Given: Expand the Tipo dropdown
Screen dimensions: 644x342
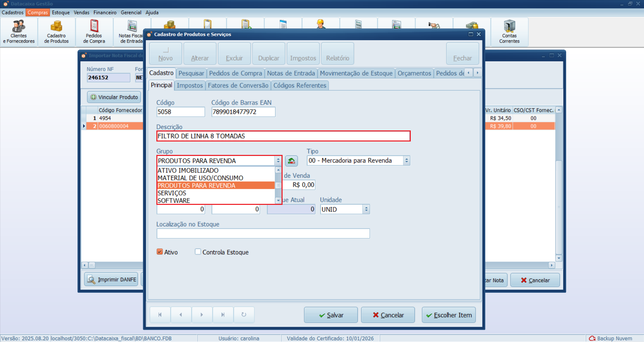Looking at the screenshot, I should (406, 161).
